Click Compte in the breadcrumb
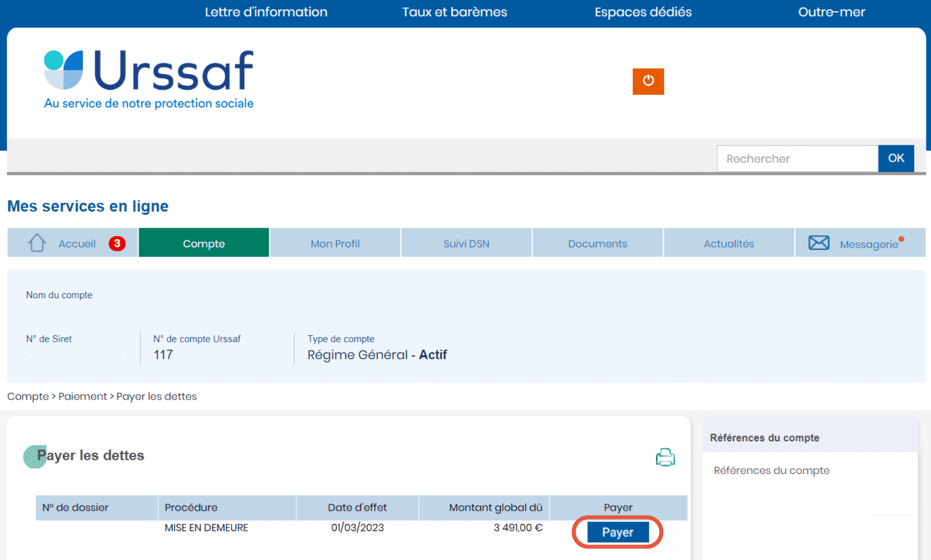The width and height of the screenshot is (931, 560). (28, 397)
